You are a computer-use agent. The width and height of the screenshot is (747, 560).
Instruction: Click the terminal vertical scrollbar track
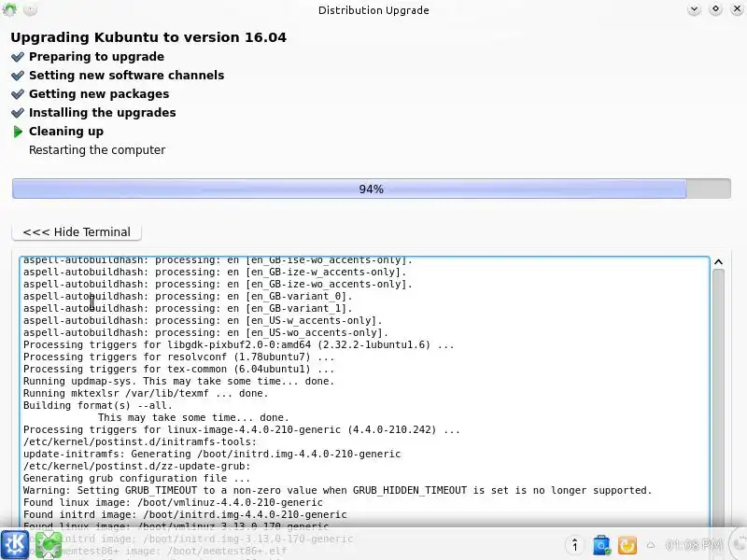tap(718, 398)
